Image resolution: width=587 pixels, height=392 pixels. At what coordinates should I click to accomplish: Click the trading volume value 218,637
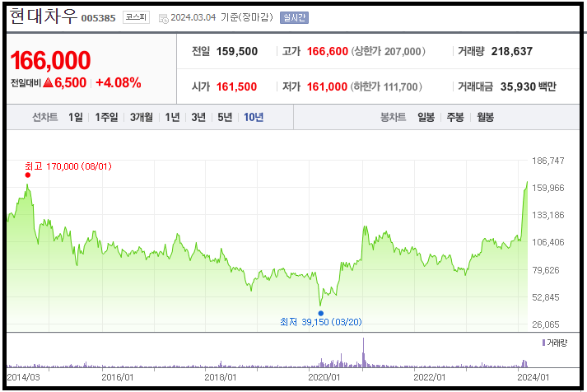512,51
